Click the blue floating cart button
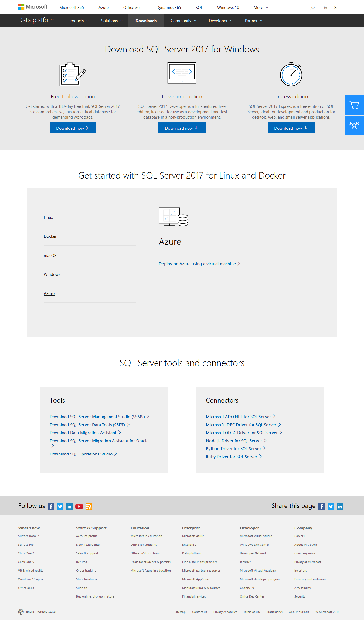The image size is (364, 620). tap(354, 105)
